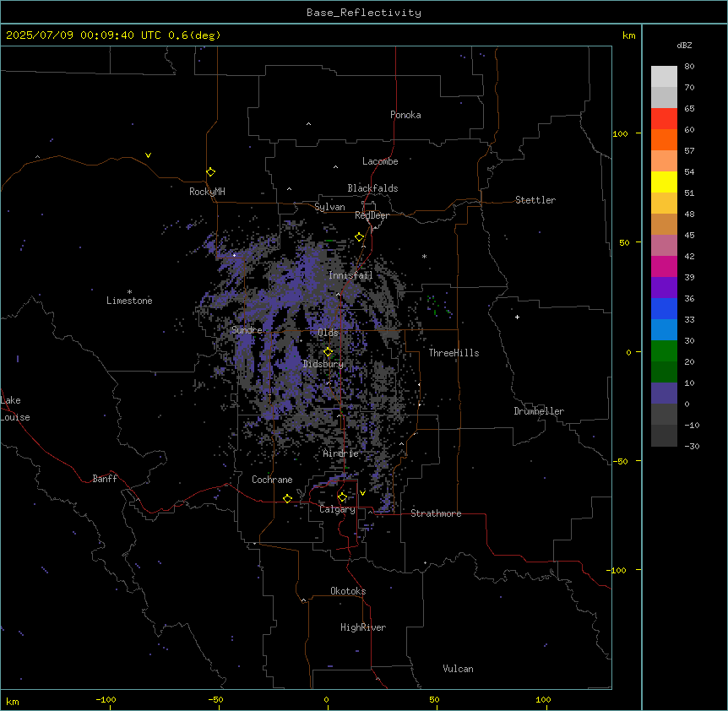
Task: Click the Banff label
Action: coord(105,479)
